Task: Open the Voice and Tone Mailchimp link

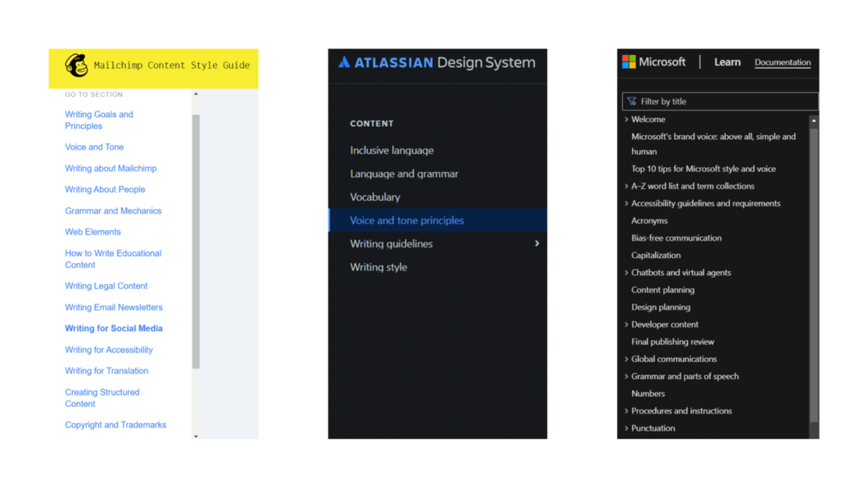Action: pyautogui.click(x=94, y=147)
